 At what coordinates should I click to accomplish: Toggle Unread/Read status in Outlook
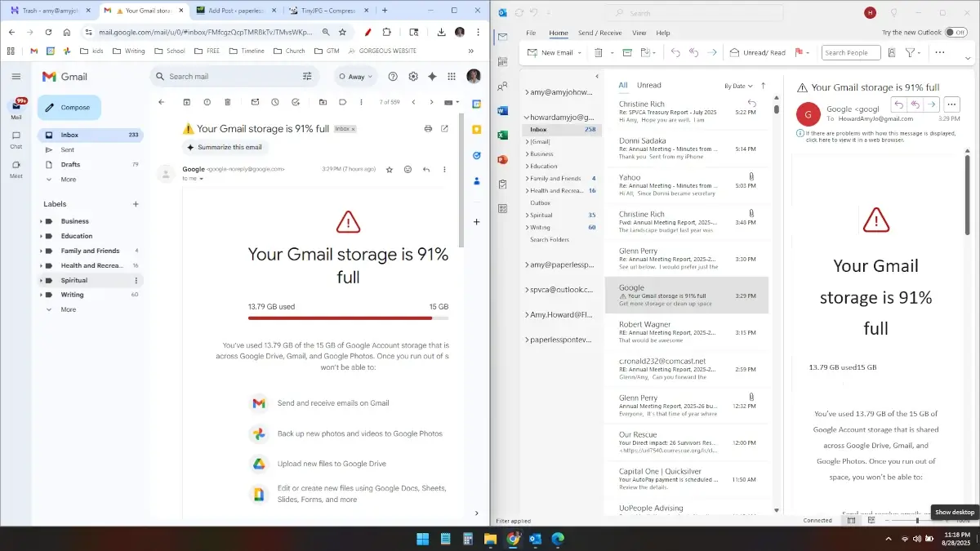pos(758,53)
